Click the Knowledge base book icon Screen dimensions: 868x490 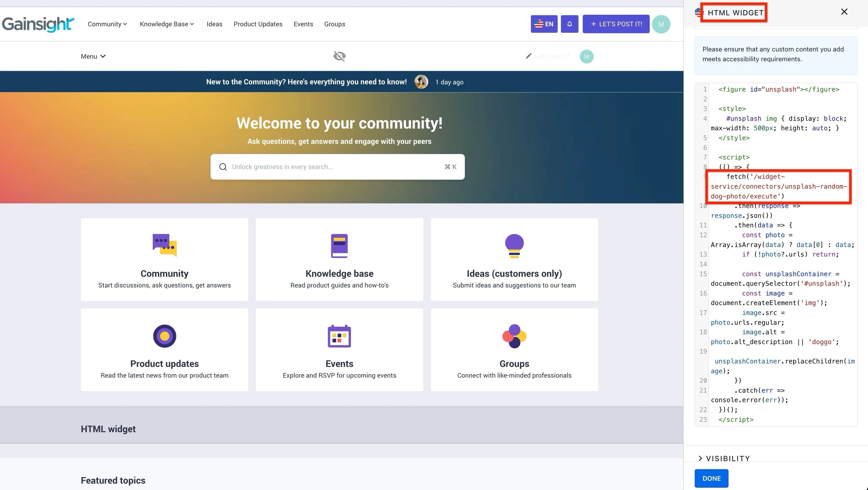[339, 245]
